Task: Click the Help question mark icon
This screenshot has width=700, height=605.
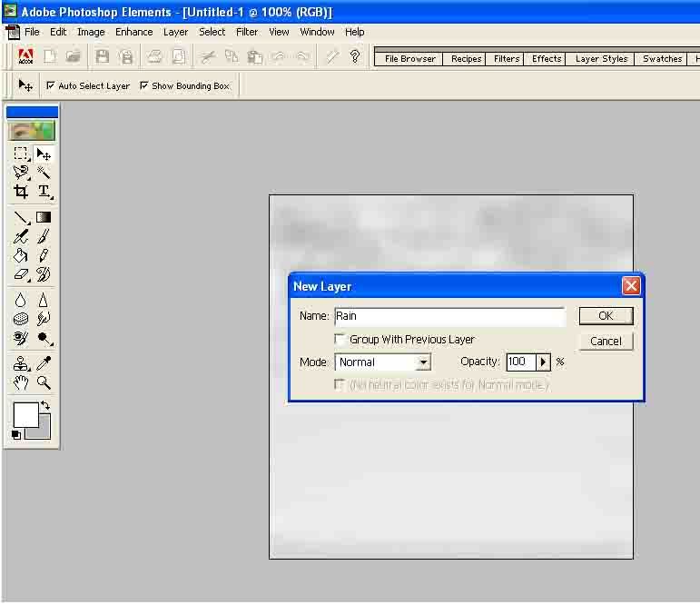Action: pos(354,56)
